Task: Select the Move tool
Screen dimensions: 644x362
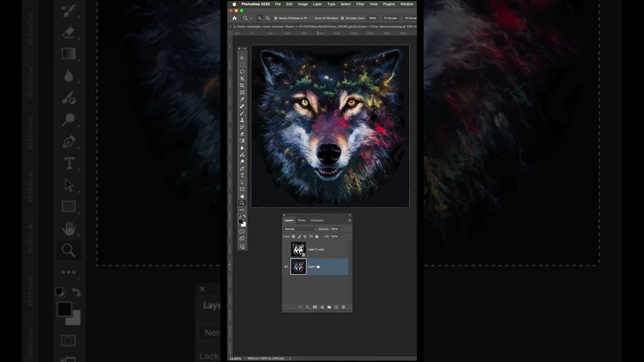Action: 242,58
